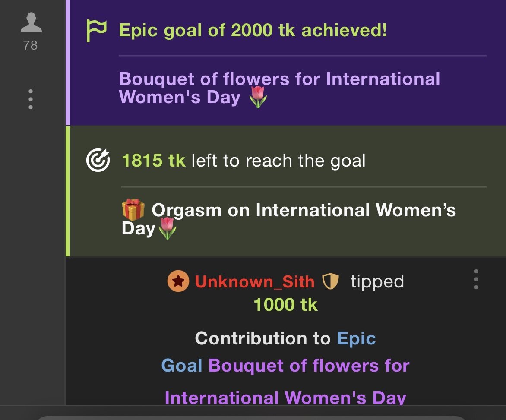Click the viewers silhouette icon

point(31,23)
